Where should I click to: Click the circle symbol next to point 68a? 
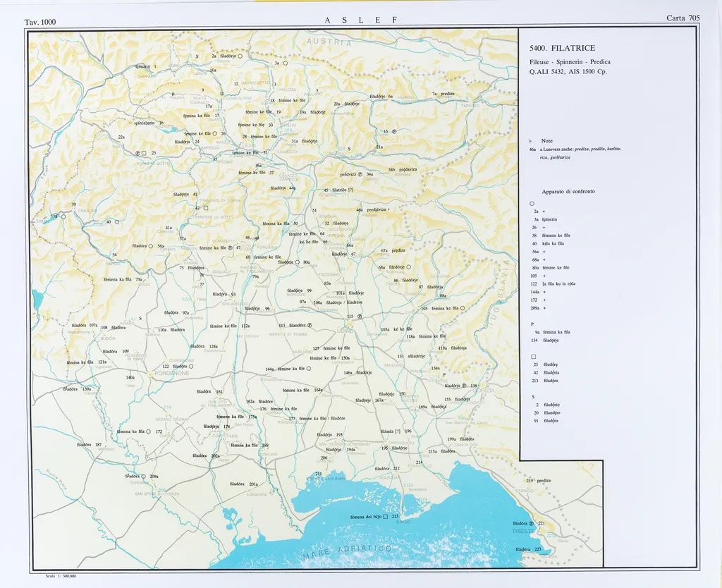click(x=408, y=267)
